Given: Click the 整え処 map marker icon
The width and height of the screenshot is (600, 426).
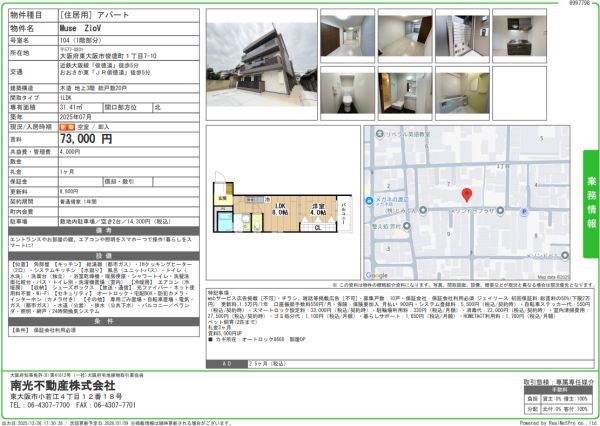Looking at the screenshot, I should [x=406, y=226].
